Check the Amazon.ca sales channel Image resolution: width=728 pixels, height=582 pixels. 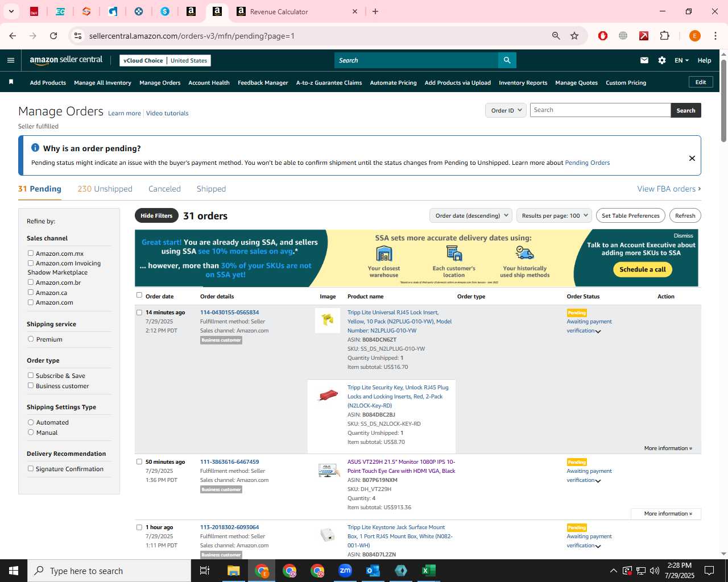[31, 293]
